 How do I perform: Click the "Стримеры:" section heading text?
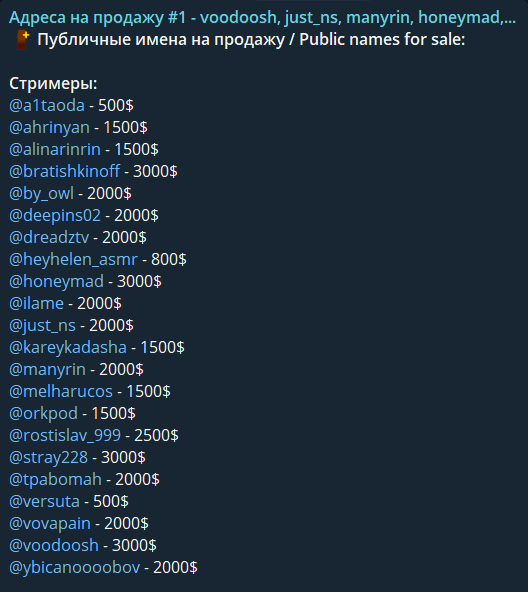pyautogui.click(x=53, y=83)
